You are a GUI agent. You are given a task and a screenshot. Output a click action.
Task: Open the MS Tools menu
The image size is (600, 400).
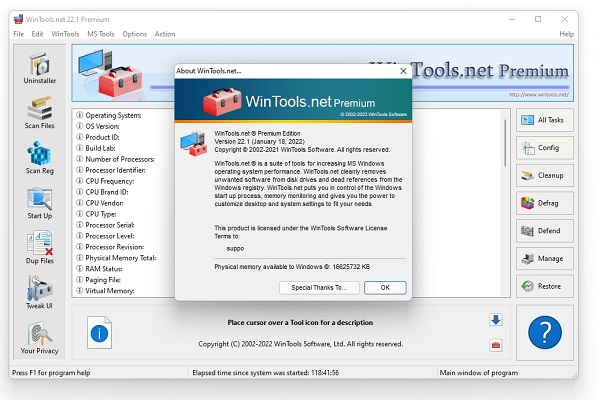[101, 34]
